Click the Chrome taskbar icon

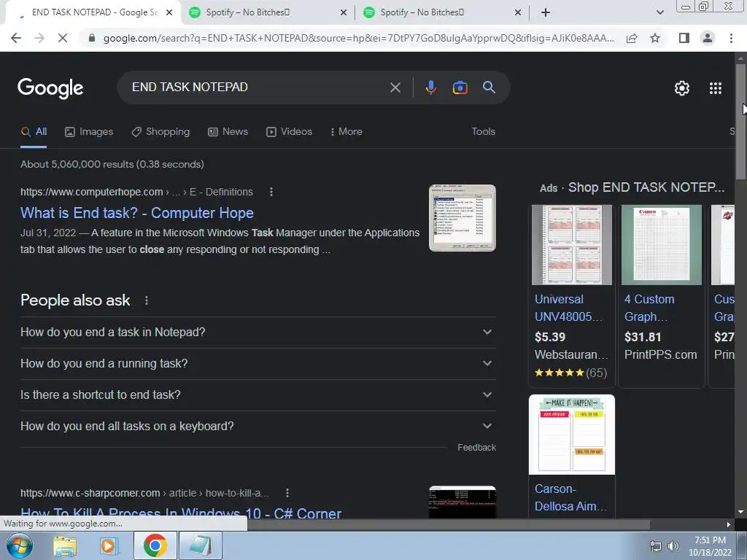[x=155, y=545]
